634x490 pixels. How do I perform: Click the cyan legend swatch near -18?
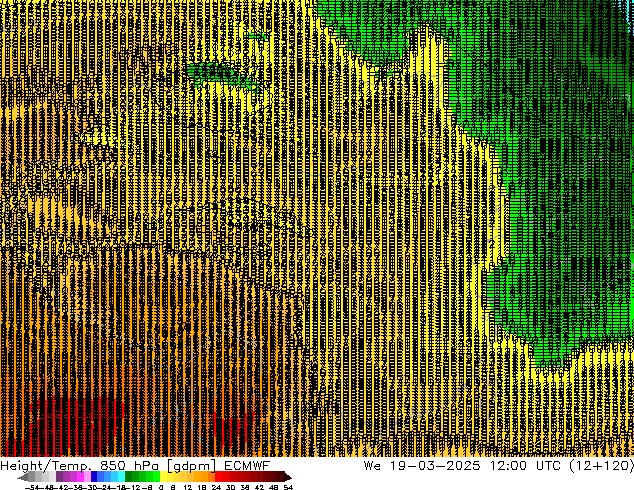click(121, 477)
